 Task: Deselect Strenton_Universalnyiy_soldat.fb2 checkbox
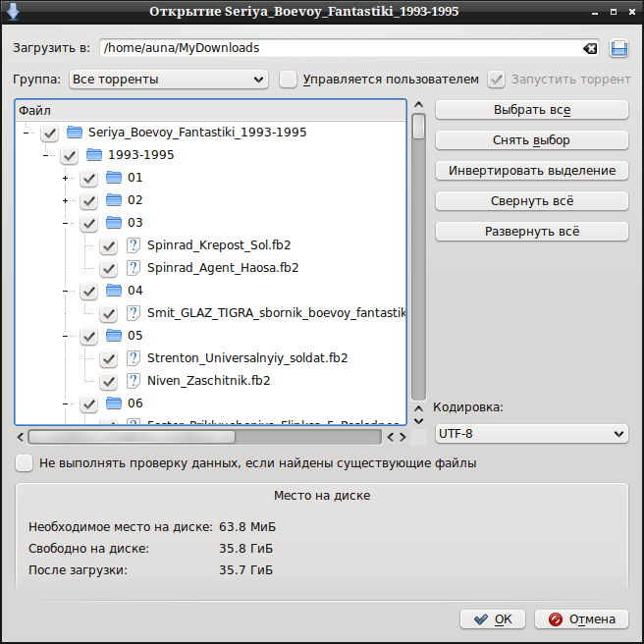[x=108, y=359]
